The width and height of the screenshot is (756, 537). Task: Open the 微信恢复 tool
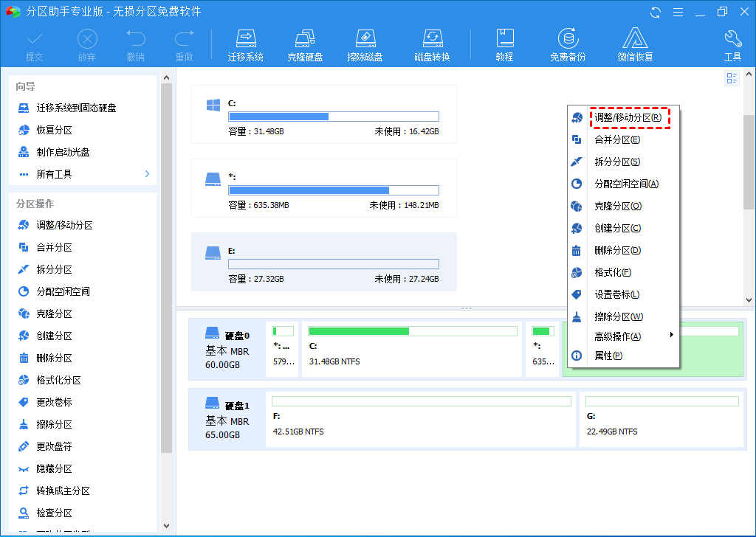point(635,46)
